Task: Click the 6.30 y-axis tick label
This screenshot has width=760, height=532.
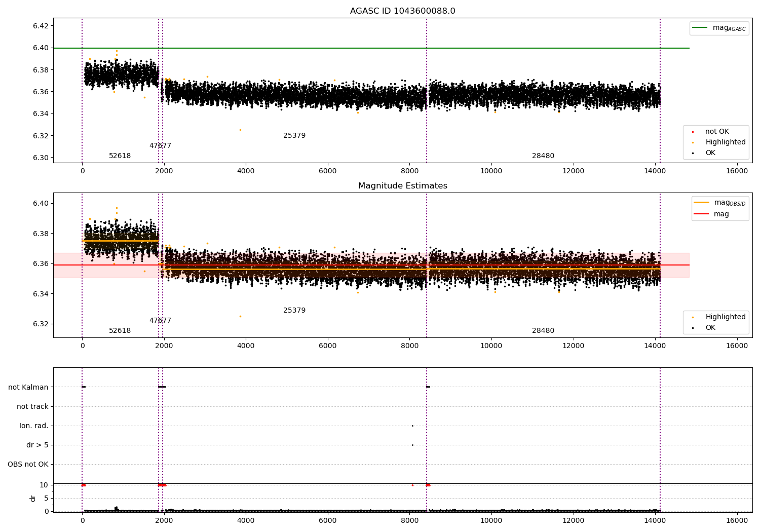Action: tap(41, 158)
